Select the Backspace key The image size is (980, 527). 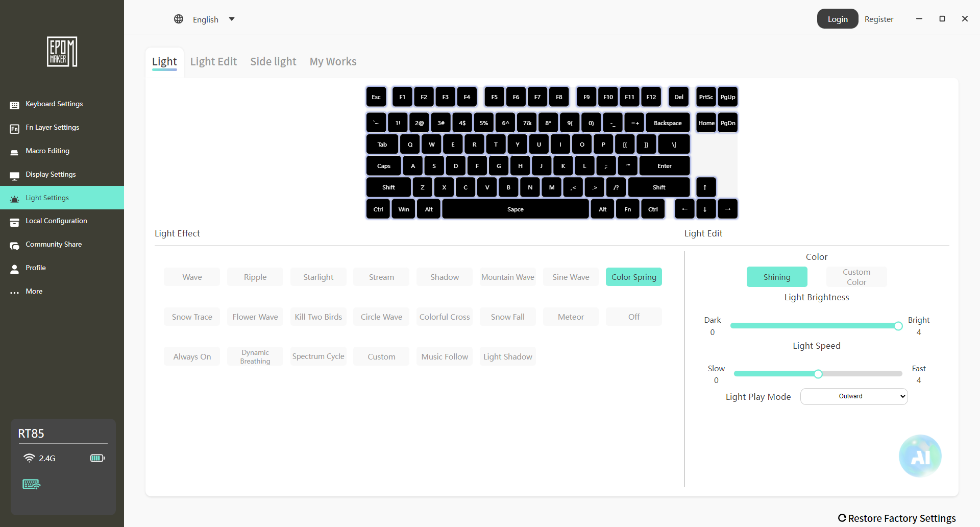tap(668, 123)
